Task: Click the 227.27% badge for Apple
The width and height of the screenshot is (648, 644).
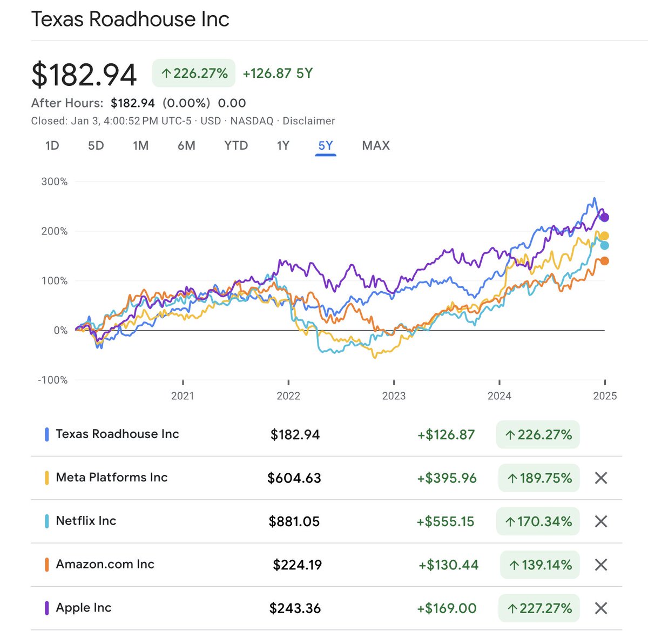Action: 538,608
